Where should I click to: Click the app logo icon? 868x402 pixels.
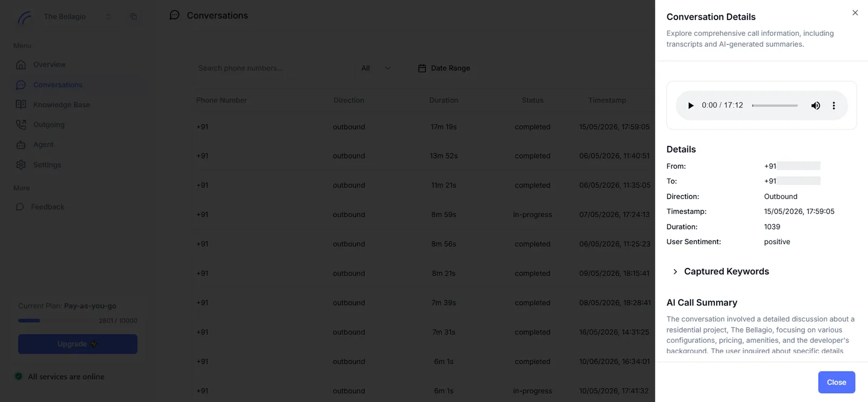24,17
